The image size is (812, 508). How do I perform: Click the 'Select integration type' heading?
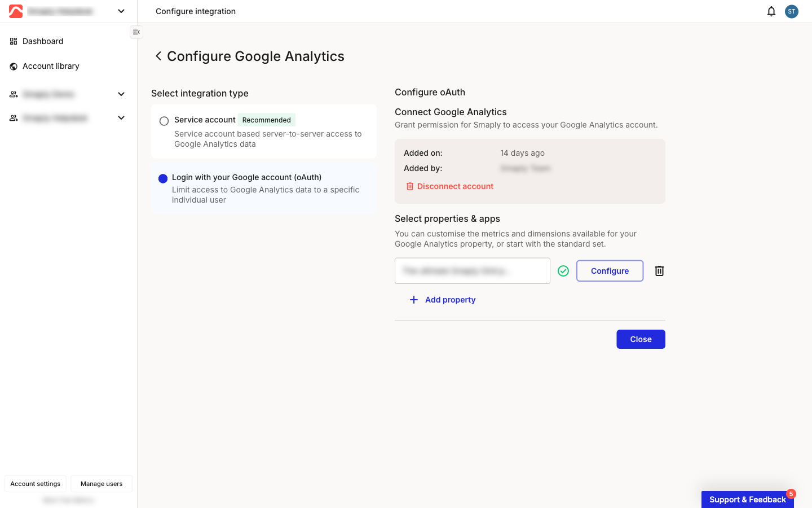pyautogui.click(x=200, y=93)
